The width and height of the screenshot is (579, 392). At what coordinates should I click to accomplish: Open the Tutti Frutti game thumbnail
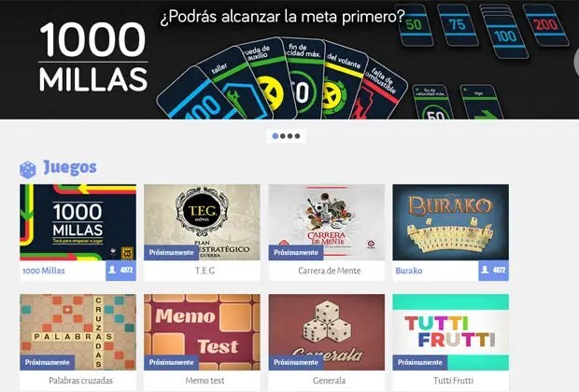click(x=450, y=332)
